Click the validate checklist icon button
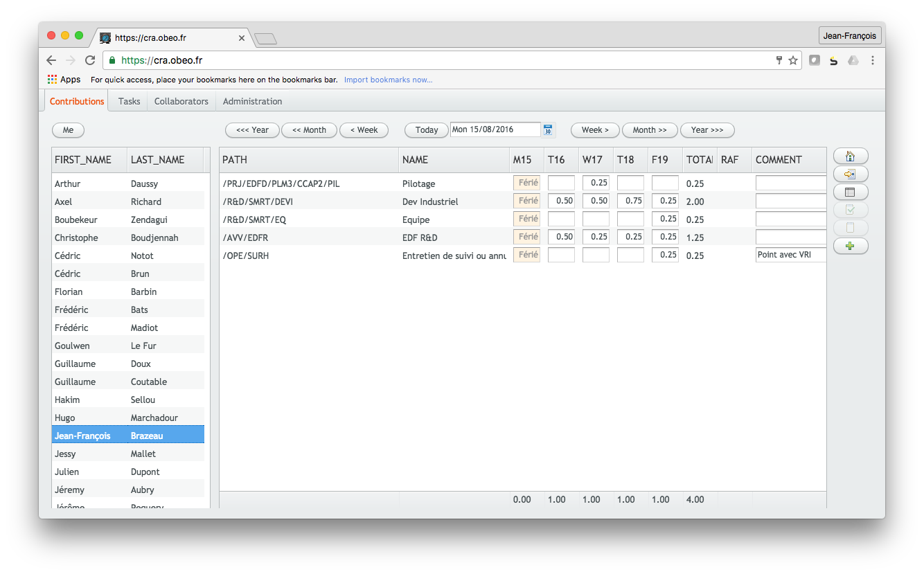Viewport: 924px width, 574px height. click(851, 210)
